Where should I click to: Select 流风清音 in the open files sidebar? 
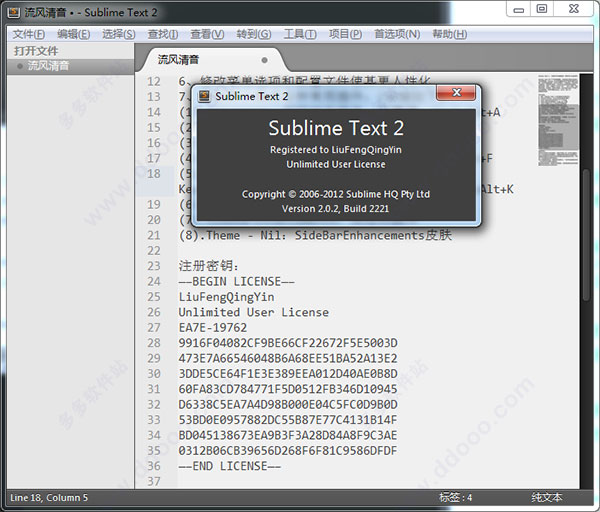(71, 66)
